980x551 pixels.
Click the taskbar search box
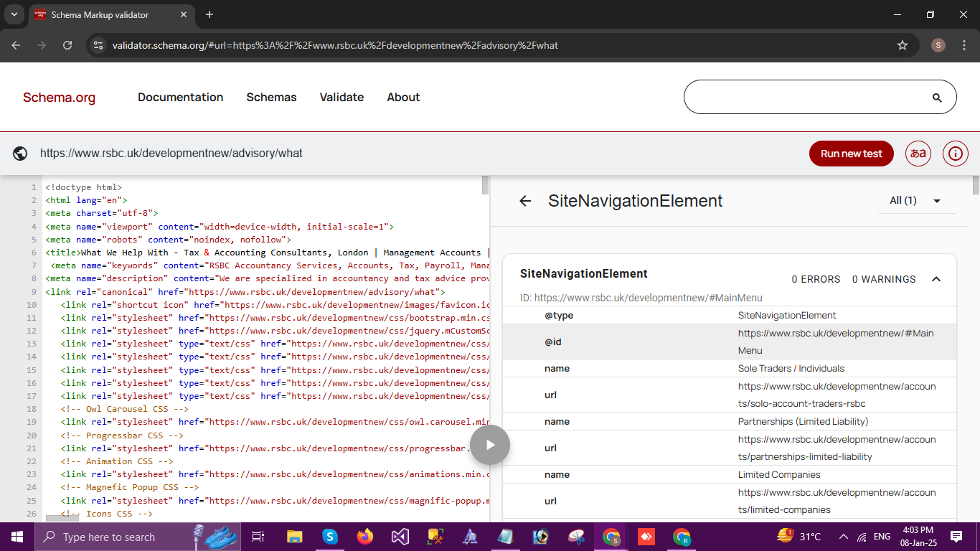[138, 537]
